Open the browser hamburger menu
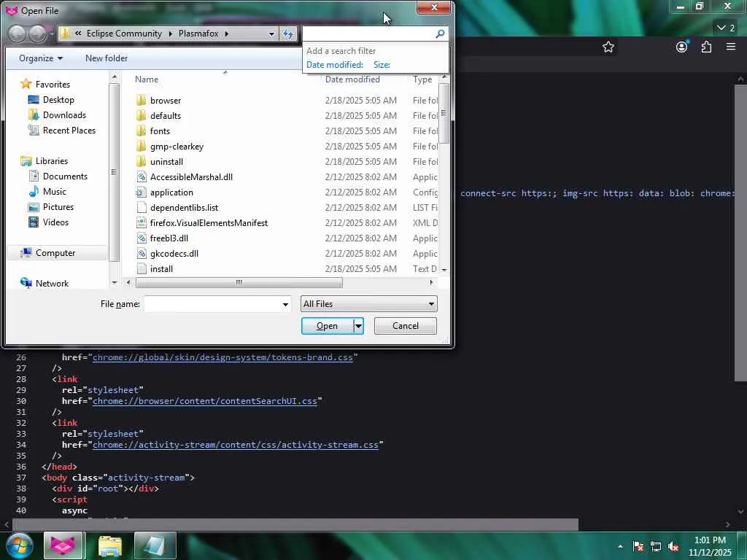 [731, 47]
